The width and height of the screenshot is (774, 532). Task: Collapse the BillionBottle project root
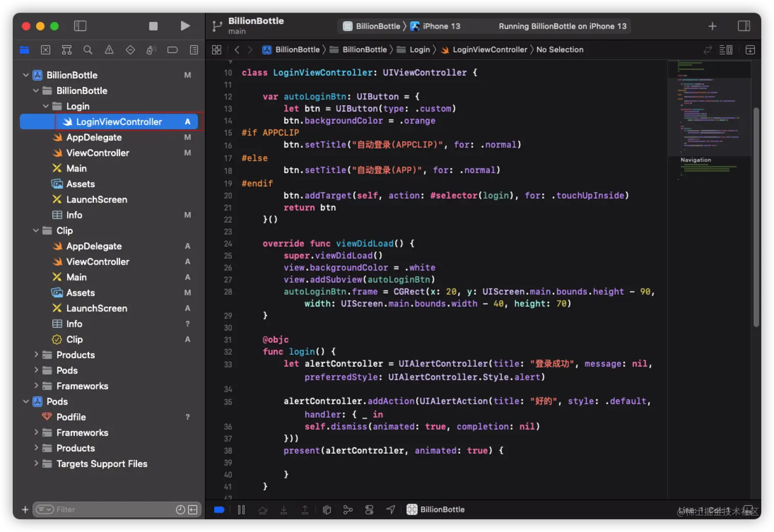26,75
